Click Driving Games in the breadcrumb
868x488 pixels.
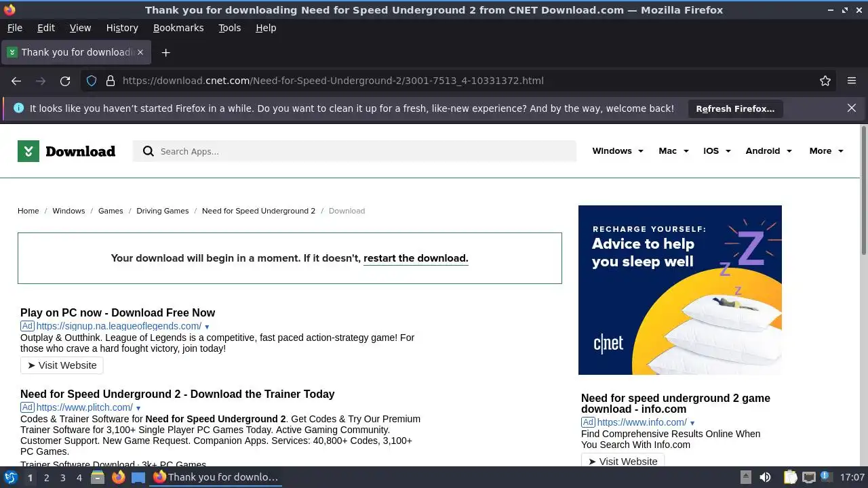tap(163, 211)
